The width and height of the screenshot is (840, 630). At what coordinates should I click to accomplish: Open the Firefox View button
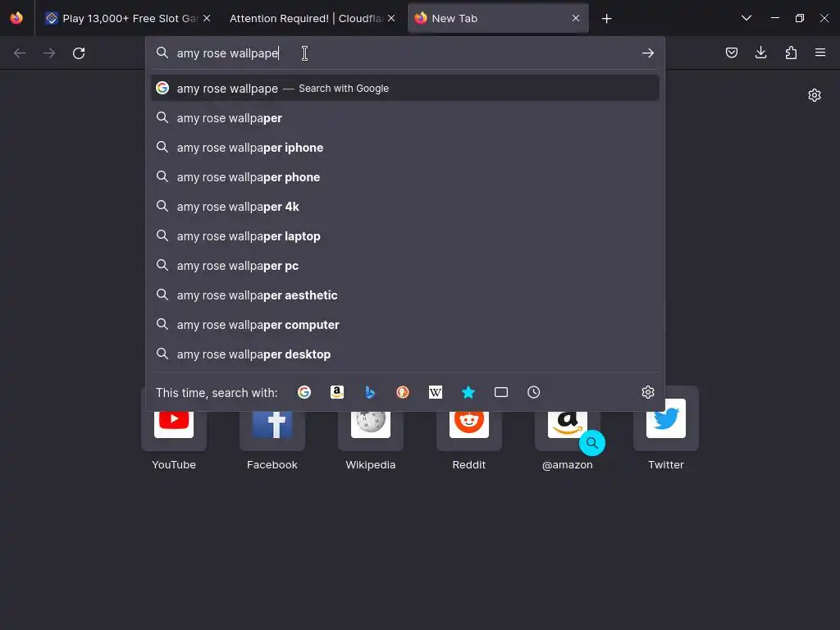(x=16, y=18)
